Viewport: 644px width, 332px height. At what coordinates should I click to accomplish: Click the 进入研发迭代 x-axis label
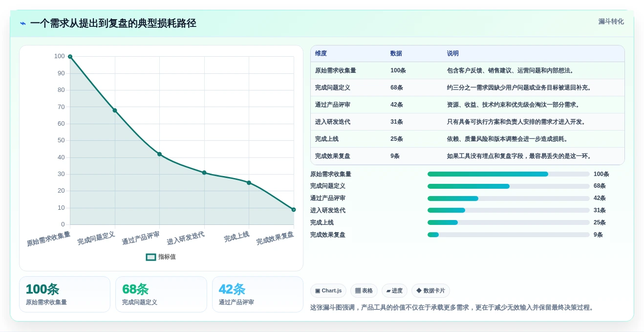[185, 238]
